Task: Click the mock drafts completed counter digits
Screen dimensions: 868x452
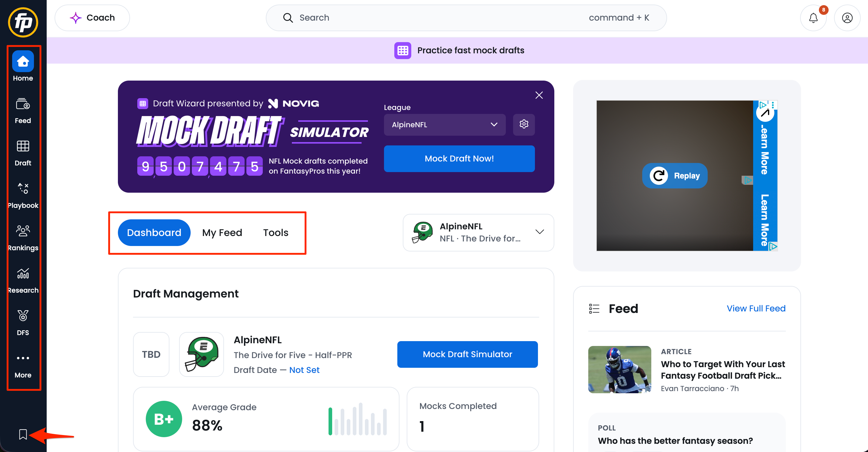Action: 200,166
